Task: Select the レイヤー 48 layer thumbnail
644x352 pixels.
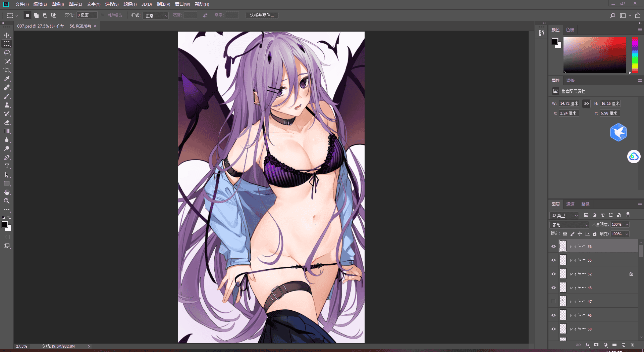Action: pos(563,288)
